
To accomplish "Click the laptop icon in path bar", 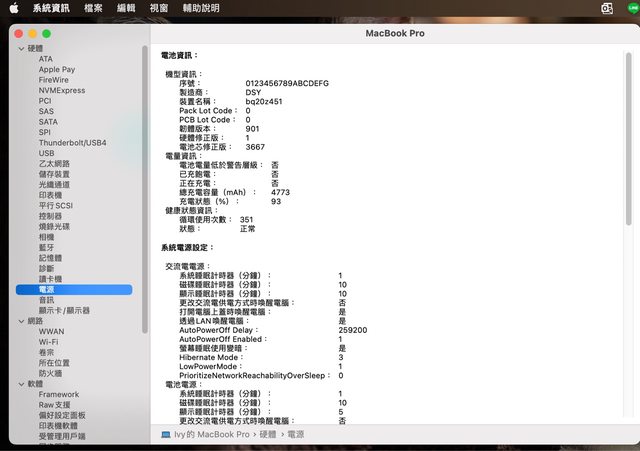I will click(x=166, y=435).
